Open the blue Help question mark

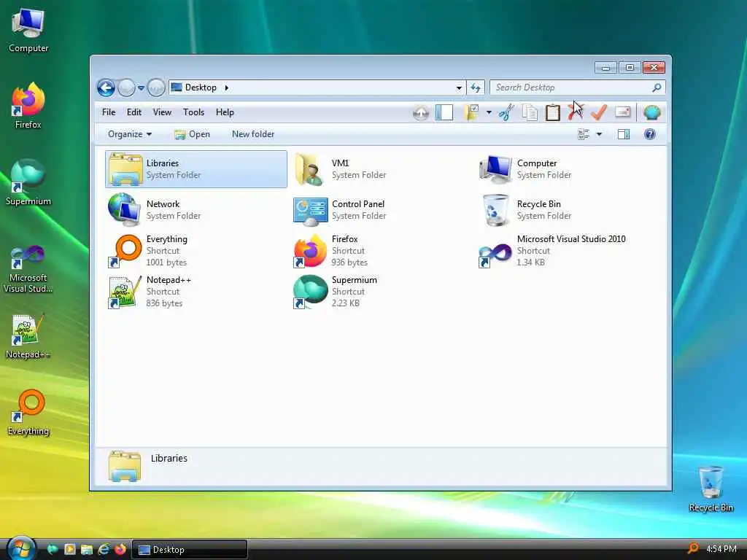[649, 134]
